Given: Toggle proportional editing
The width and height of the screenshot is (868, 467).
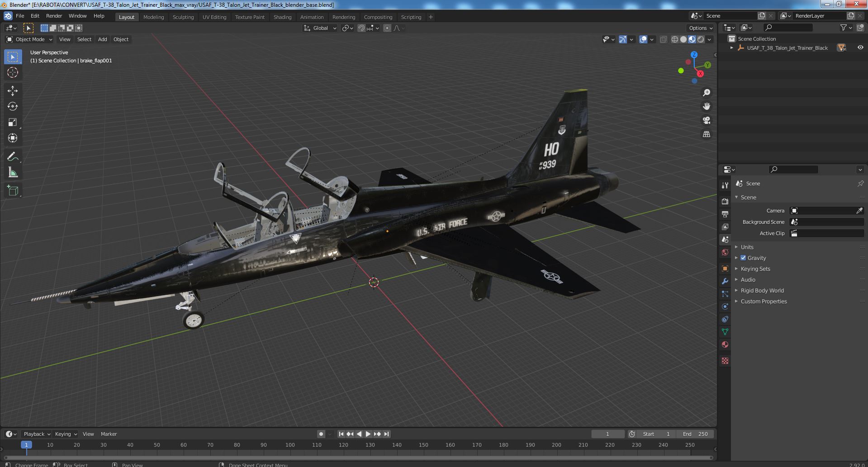Looking at the screenshot, I should coord(387,28).
